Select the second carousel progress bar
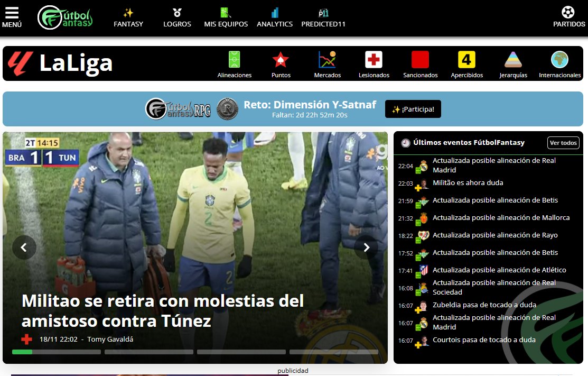The image size is (588, 376). coord(148,351)
